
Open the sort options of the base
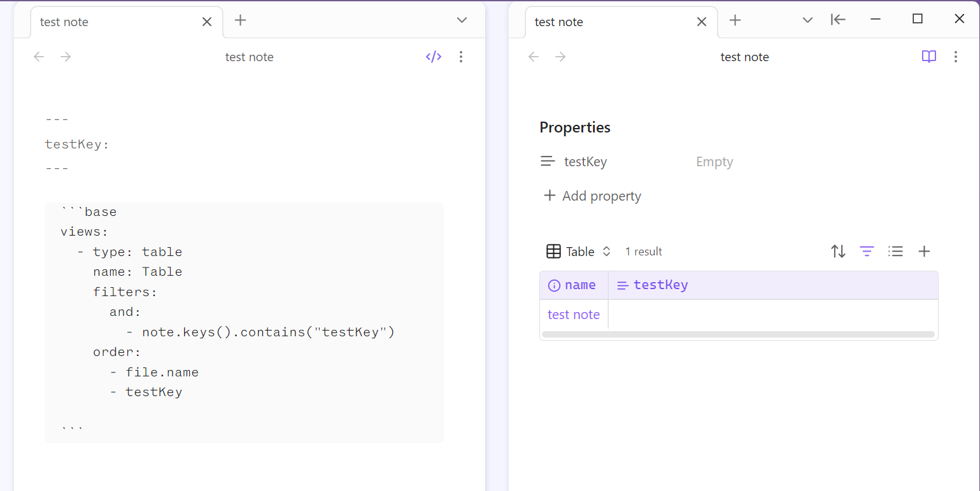(839, 252)
